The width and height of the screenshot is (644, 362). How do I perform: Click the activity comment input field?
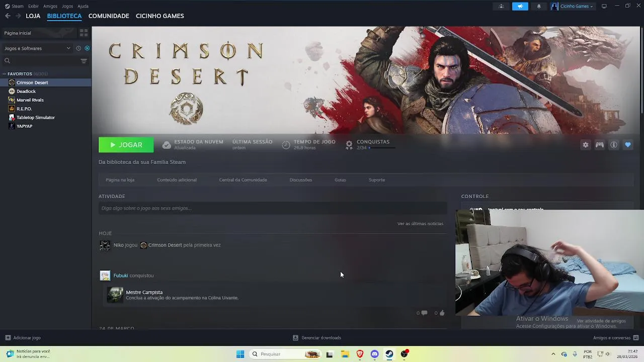273,208
